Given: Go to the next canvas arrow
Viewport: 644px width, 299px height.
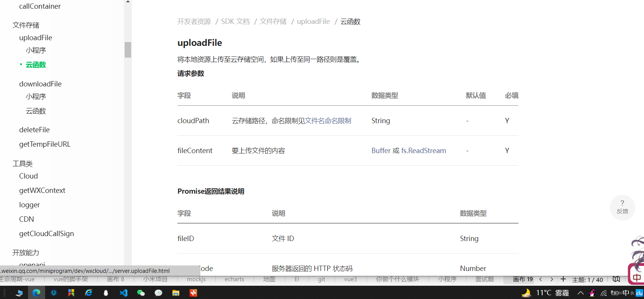Looking at the screenshot, I should click(552, 279).
